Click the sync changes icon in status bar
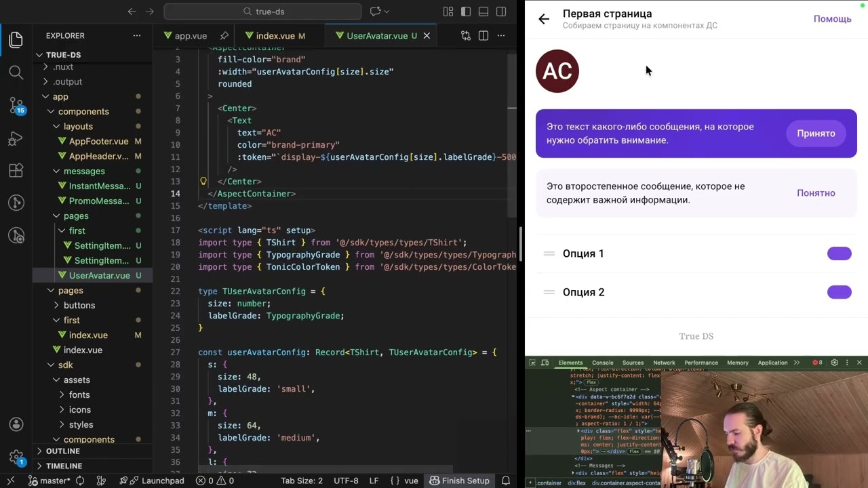Viewport: 868px width, 488px height. [80, 481]
